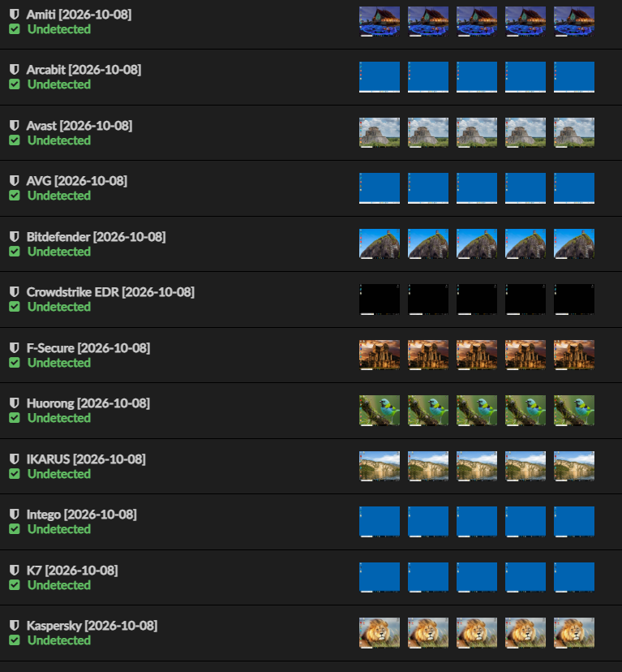
Task: Click green check icon under IKARUS
Action: click(x=14, y=474)
